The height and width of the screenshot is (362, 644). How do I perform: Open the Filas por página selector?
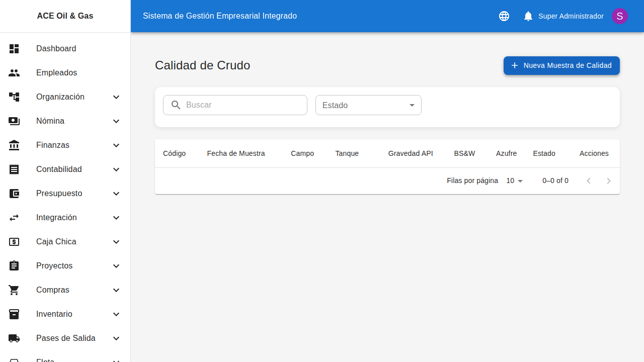pos(514,180)
